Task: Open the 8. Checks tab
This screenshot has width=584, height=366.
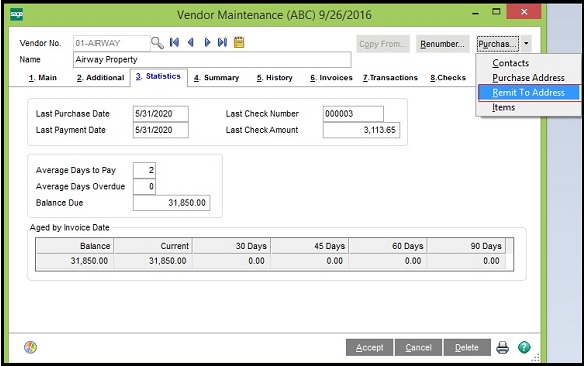Action: pos(448,77)
